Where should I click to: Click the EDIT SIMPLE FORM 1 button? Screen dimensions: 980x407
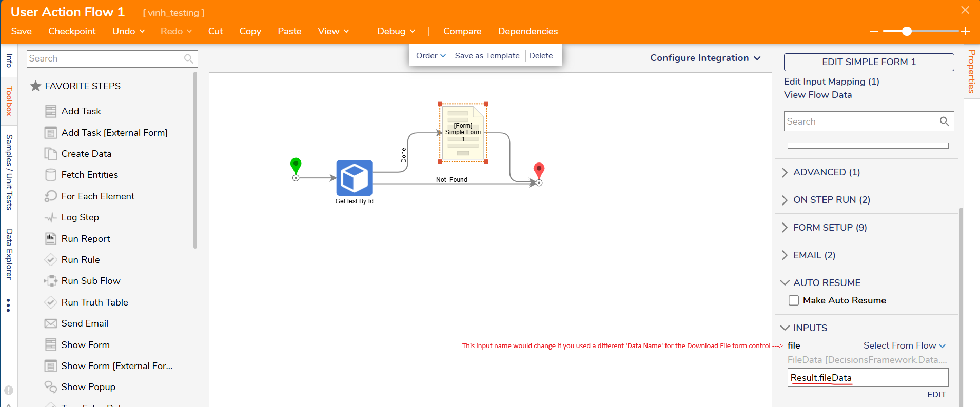[869, 62]
